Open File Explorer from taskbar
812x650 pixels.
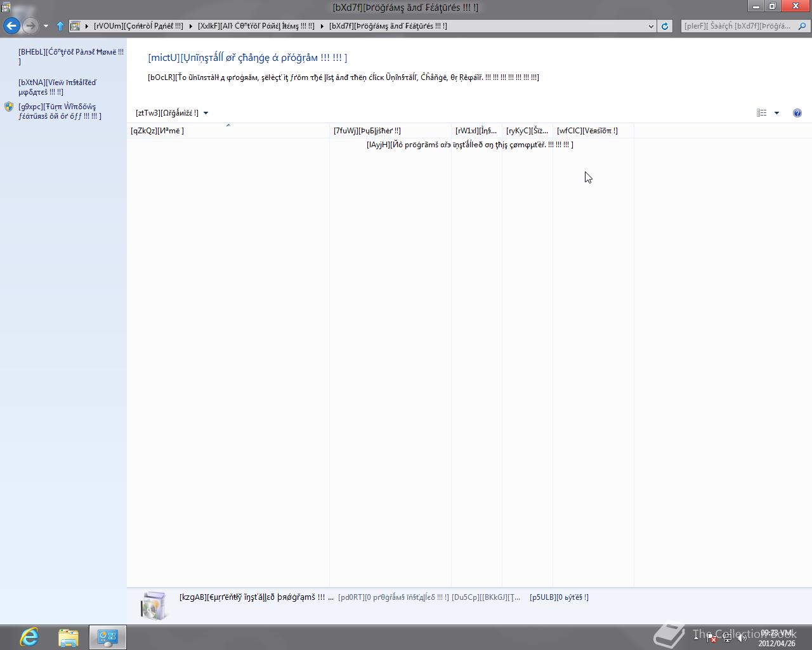point(68,637)
